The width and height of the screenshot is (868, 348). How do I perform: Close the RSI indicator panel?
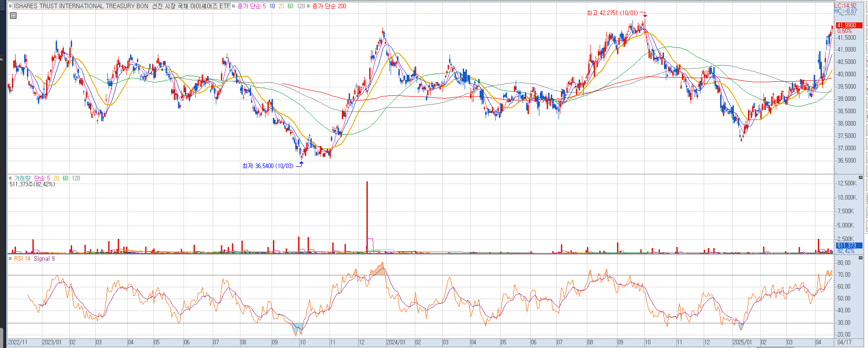[x=861, y=258]
